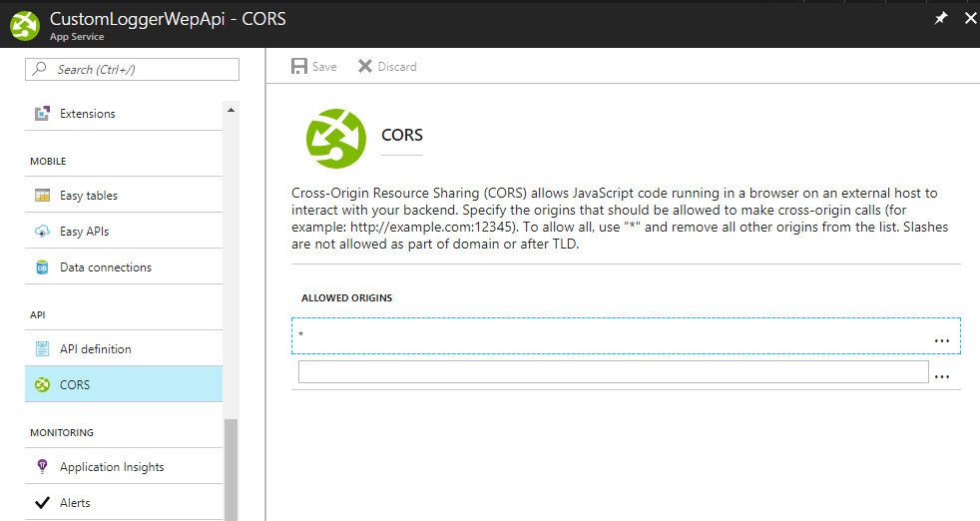Select CORS in the sidebar
The image size is (980, 521).
point(124,384)
